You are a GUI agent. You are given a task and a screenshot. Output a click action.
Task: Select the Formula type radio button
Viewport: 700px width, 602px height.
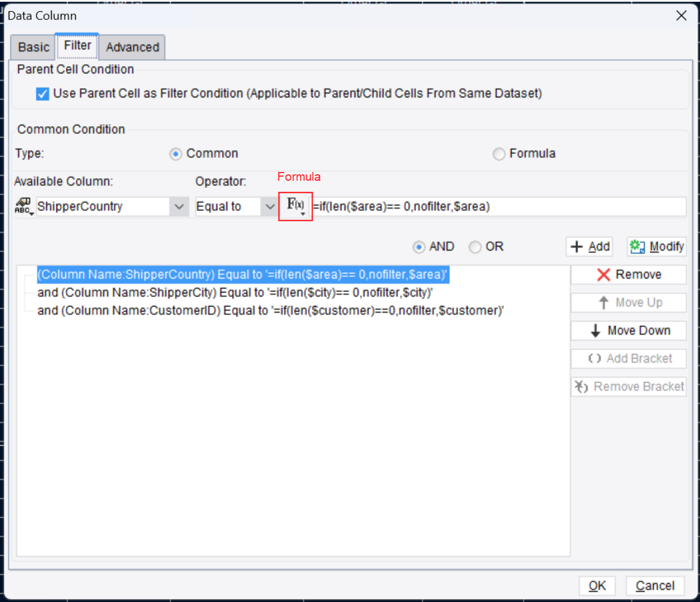pyautogui.click(x=499, y=154)
